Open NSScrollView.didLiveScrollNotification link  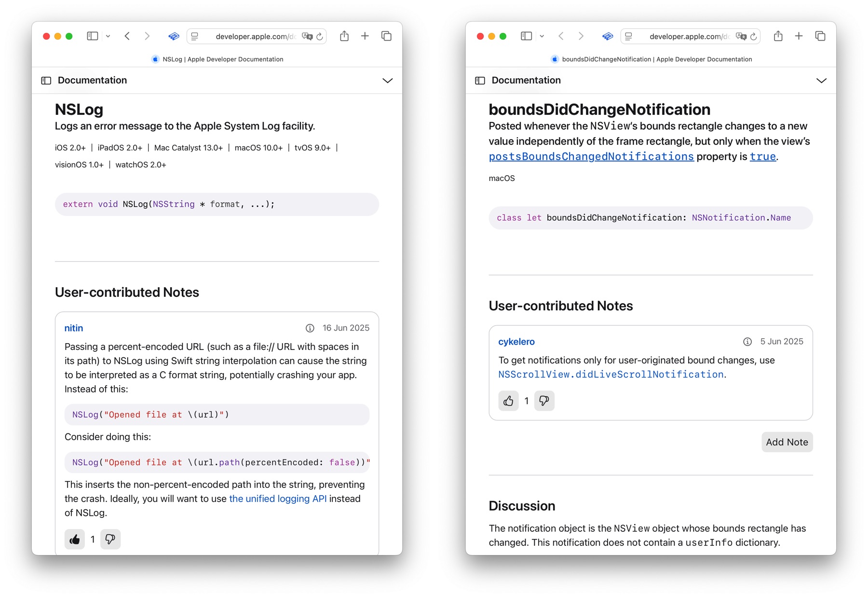(x=611, y=375)
